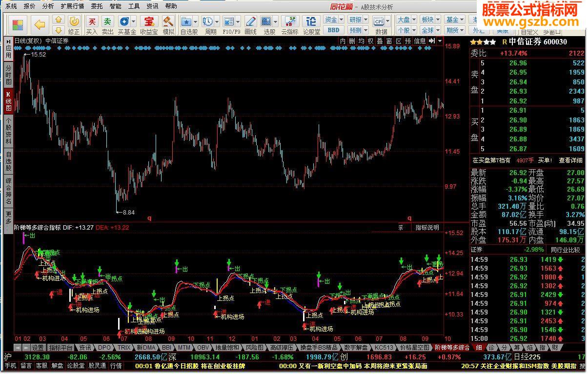588x374 pixels.
Task: Click the down arrow page icon
Action: [59, 30]
